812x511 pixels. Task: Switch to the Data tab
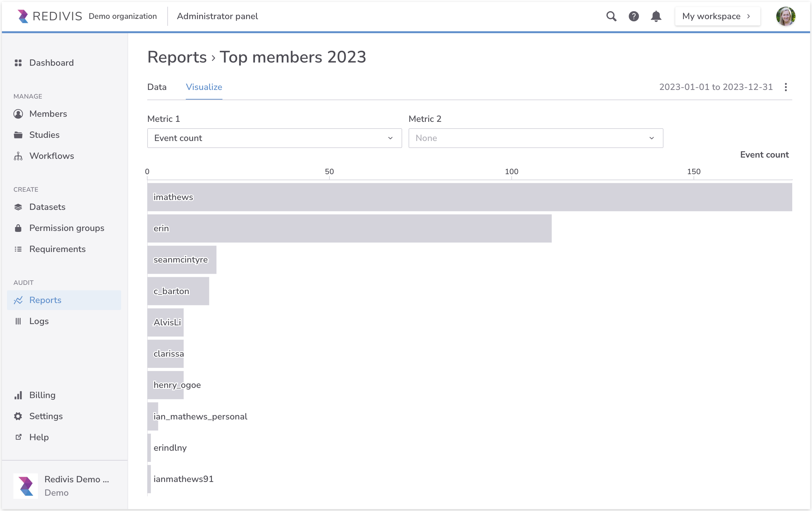(157, 87)
